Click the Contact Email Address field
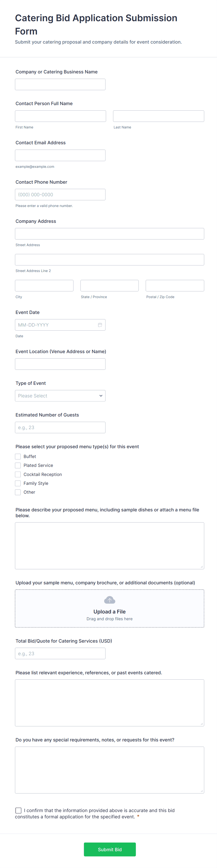This screenshot has width=217, height=868. click(60, 155)
